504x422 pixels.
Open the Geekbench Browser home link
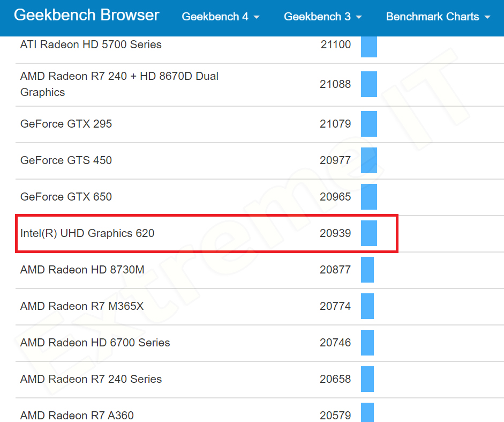tap(86, 15)
